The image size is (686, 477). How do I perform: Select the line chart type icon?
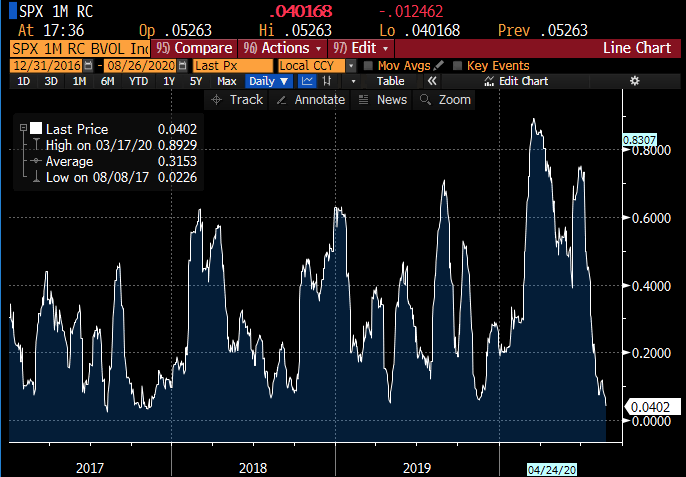(x=307, y=81)
